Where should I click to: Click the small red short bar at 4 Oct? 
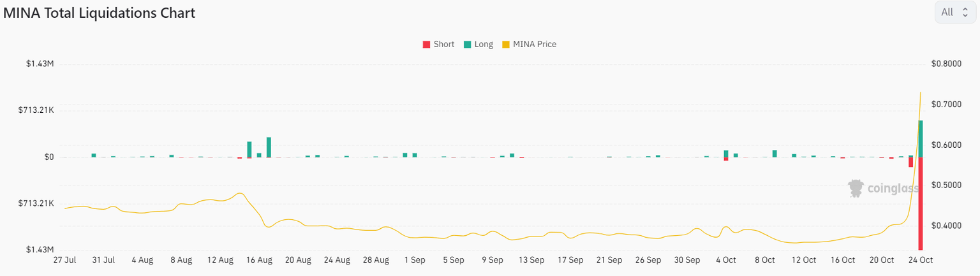(x=726, y=159)
